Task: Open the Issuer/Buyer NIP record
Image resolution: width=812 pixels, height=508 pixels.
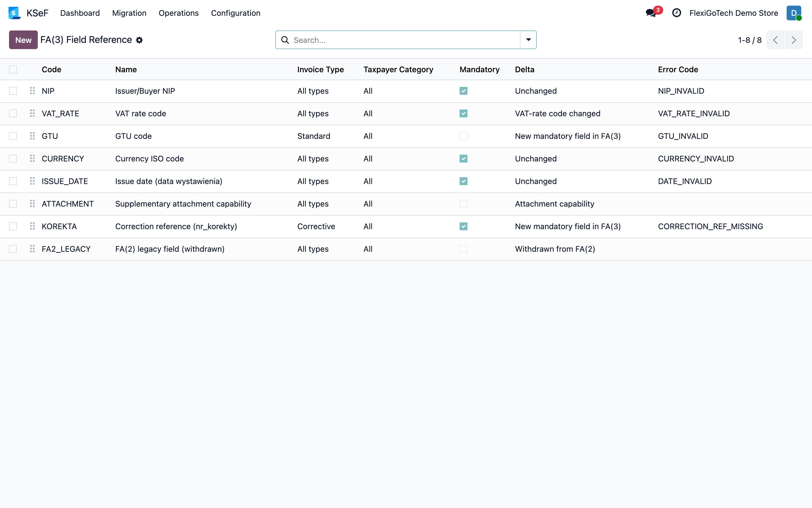Action: point(145,91)
